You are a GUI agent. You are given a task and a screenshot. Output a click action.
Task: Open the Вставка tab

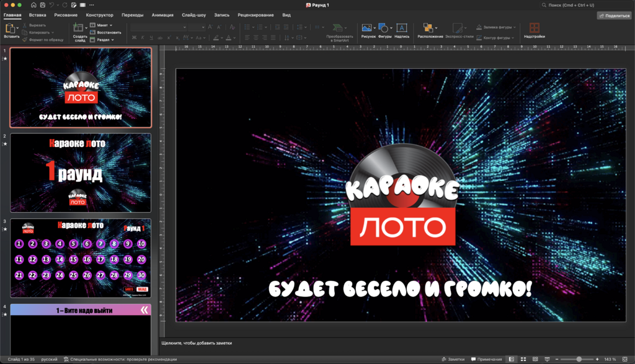pos(38,15)
